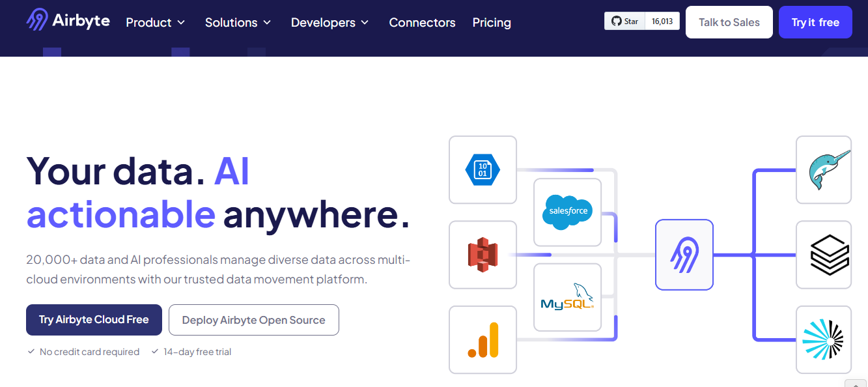Click the 'Your data. AI actionable anywhere.' headline
Viewport: 868px width, 387px height.
pyautogui.click(x=219, y=192)
